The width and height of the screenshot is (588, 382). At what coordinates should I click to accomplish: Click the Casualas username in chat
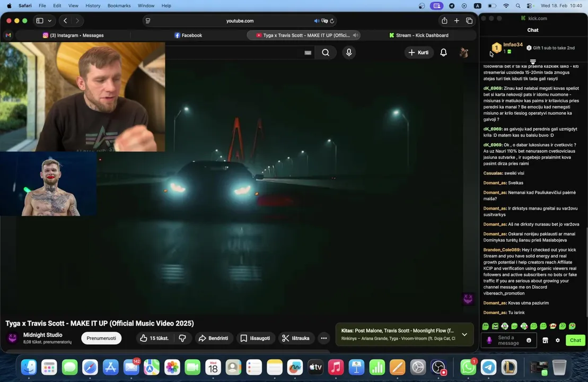(x=493, y=173)
